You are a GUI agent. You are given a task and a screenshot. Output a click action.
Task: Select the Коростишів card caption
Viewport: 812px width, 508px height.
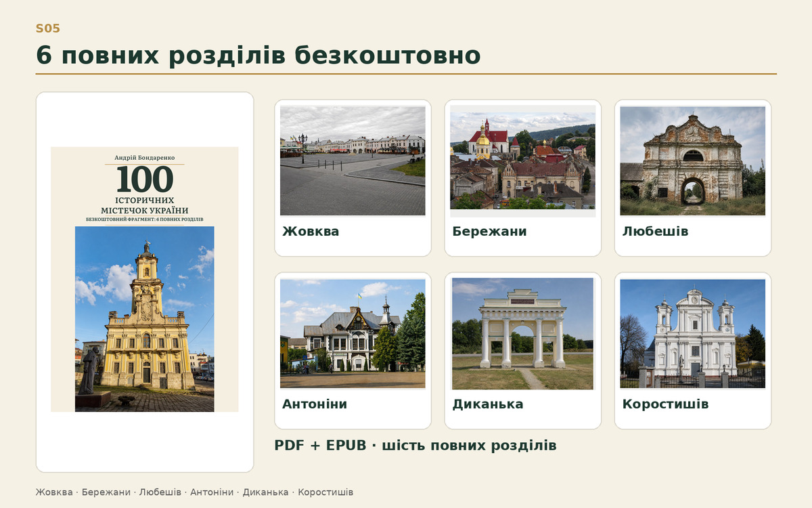[665, 404]
